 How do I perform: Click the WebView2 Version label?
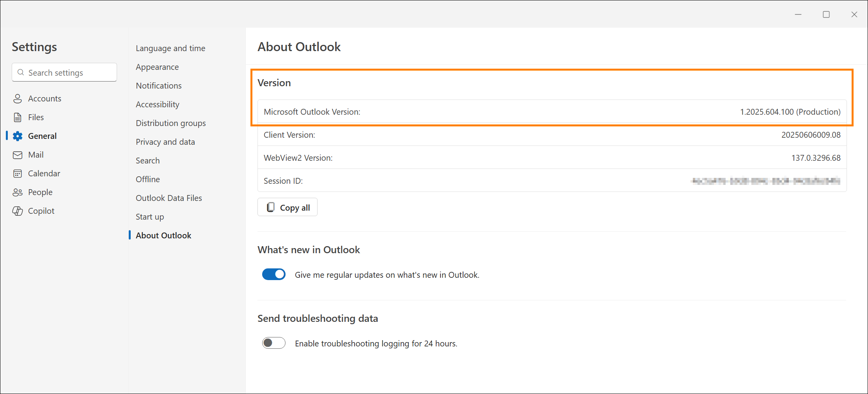point(298,158)
